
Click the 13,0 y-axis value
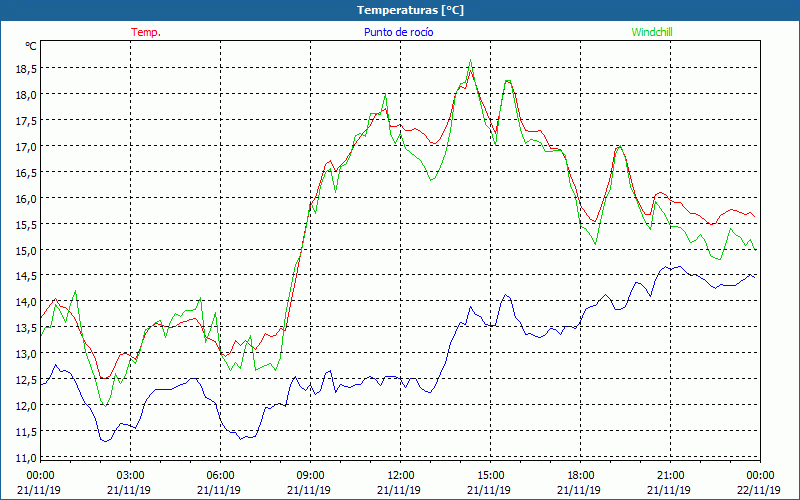point(26,354)
